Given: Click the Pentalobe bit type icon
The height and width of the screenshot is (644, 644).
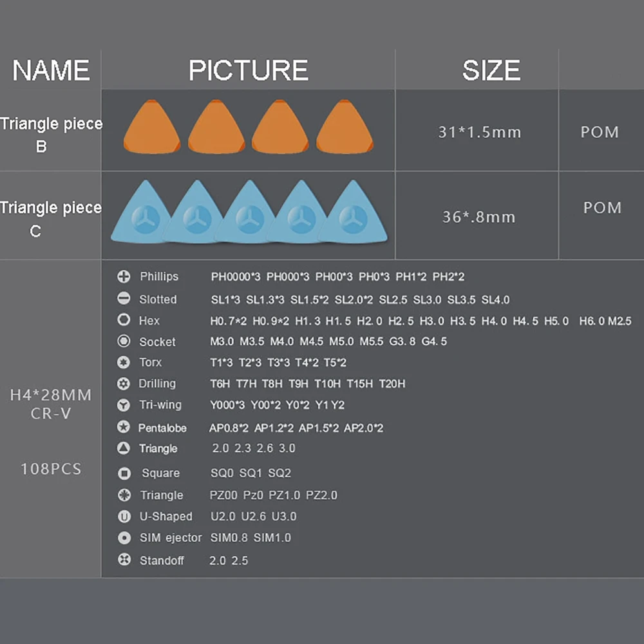Looking at the screenshot, I should click(x=124, y=427).
